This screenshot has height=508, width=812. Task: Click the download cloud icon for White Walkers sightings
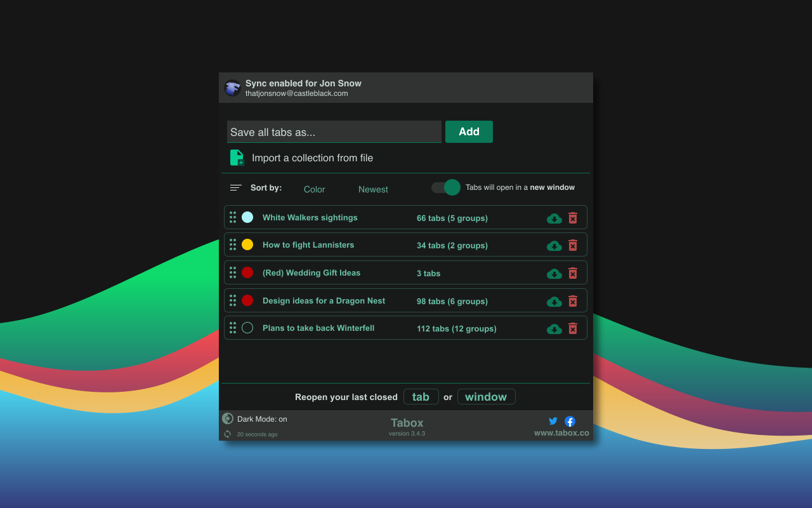pos(554,218)
